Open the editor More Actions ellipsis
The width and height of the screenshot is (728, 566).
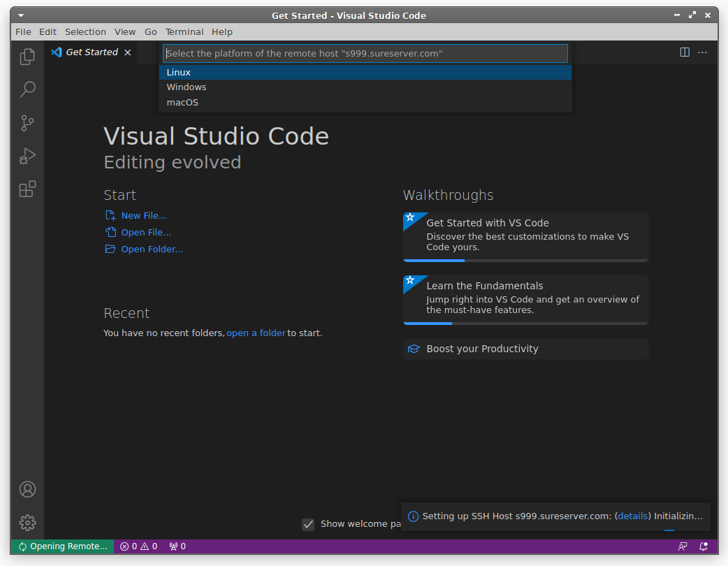pyautogui.click(x=702, y=52)
